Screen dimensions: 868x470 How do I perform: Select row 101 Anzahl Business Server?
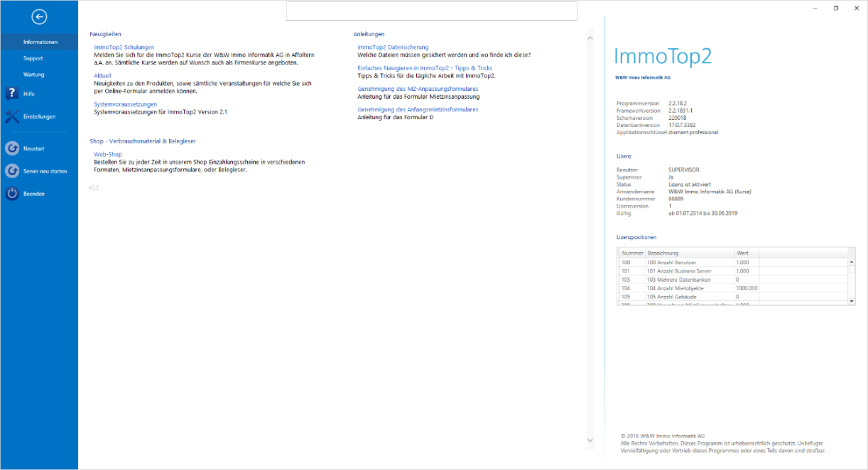pos(733,270)
